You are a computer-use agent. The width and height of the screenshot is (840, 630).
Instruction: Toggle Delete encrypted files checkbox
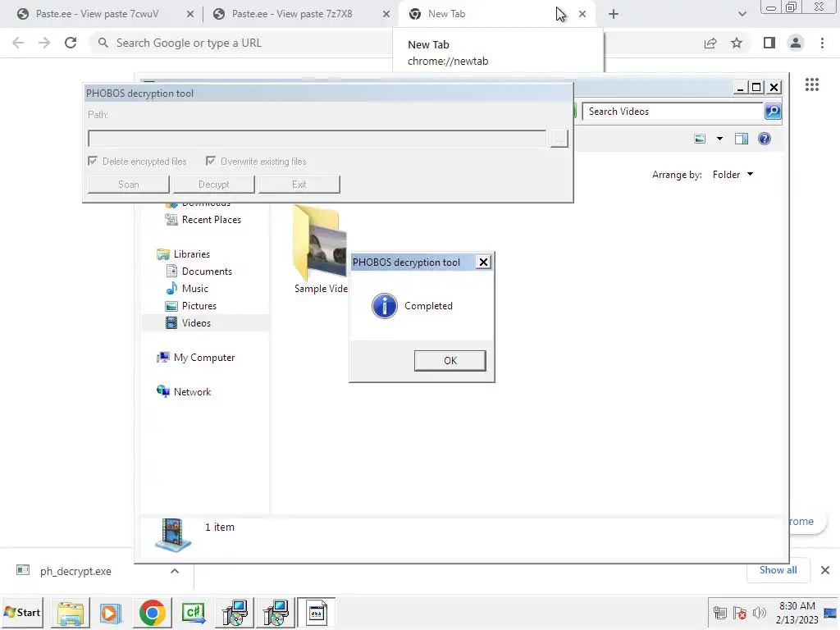tap(93, 162)
